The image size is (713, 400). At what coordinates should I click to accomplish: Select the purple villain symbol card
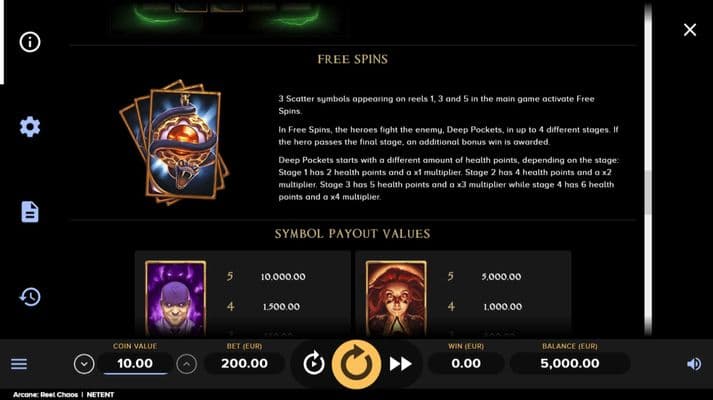176,299
